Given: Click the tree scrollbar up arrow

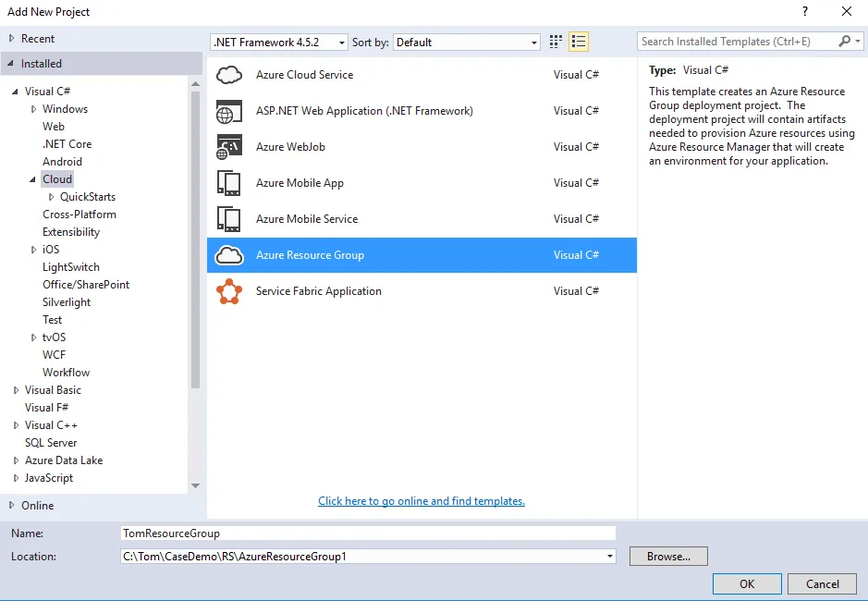Looking at the screenshot, I should tap(195, 83).
